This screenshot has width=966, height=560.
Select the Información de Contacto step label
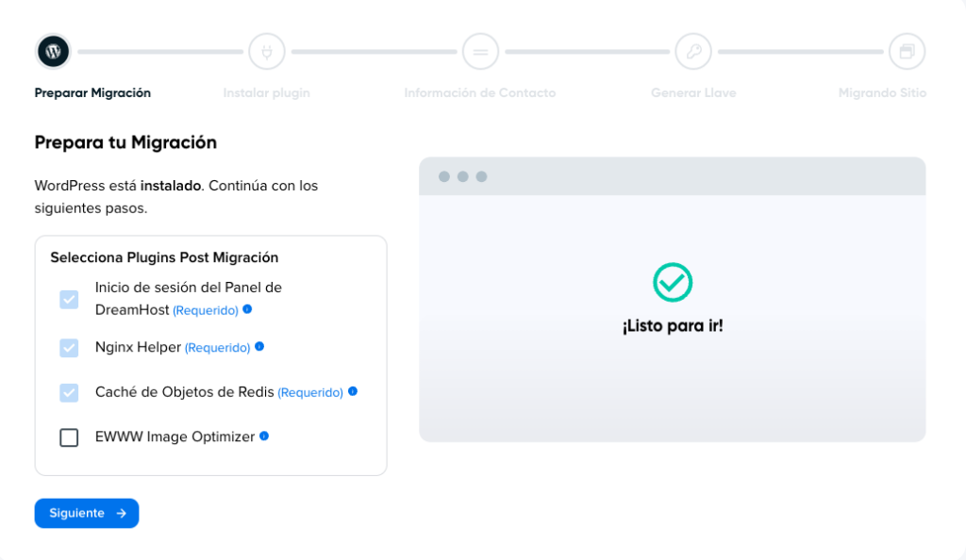[480, 93]
